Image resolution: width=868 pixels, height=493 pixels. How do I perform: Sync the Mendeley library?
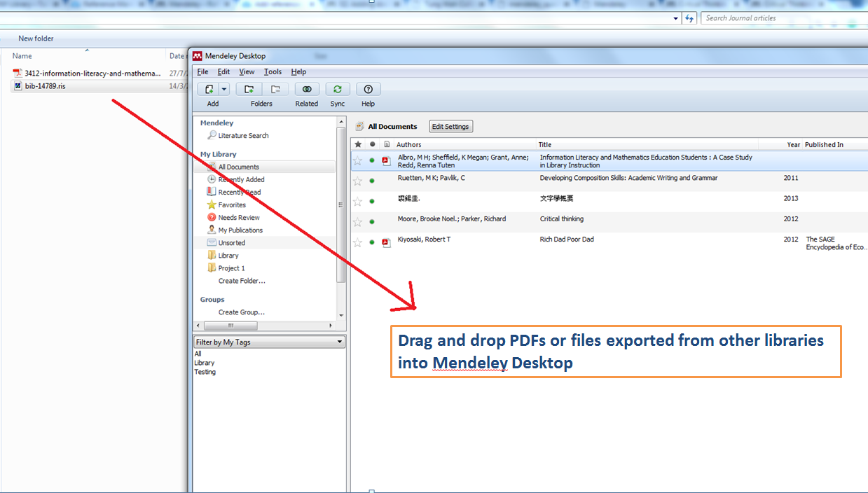click(x=338, y=89)
